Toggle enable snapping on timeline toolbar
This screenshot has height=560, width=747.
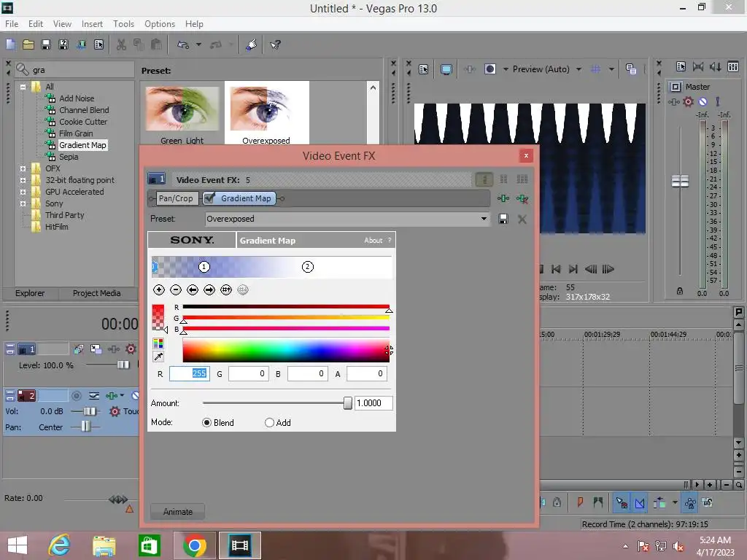pyautogui.click(x=622, y=502)
